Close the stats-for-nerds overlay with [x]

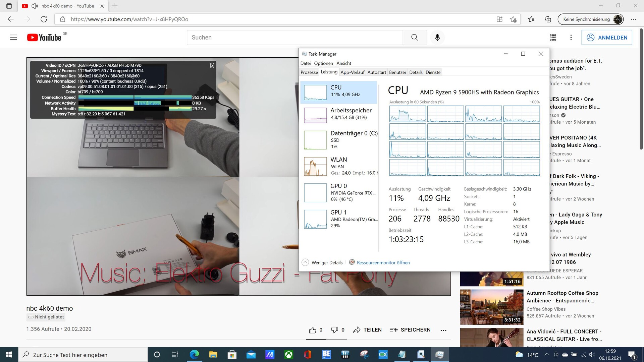[212, 65]
